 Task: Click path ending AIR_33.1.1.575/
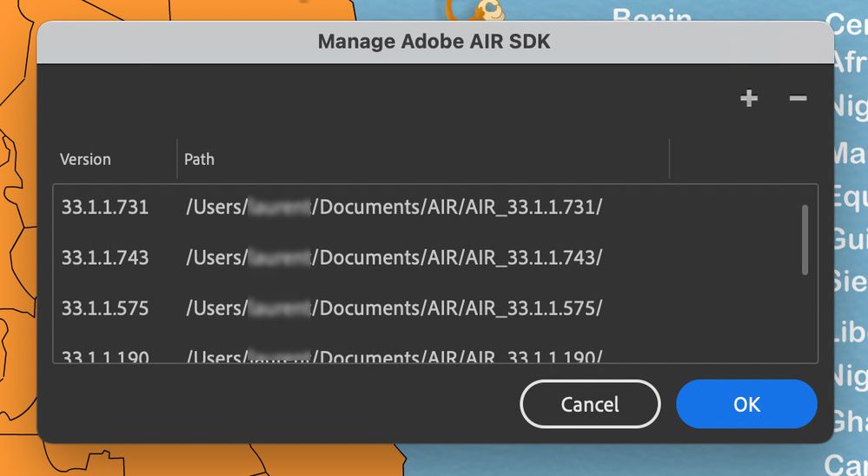[x=394, y=307]
